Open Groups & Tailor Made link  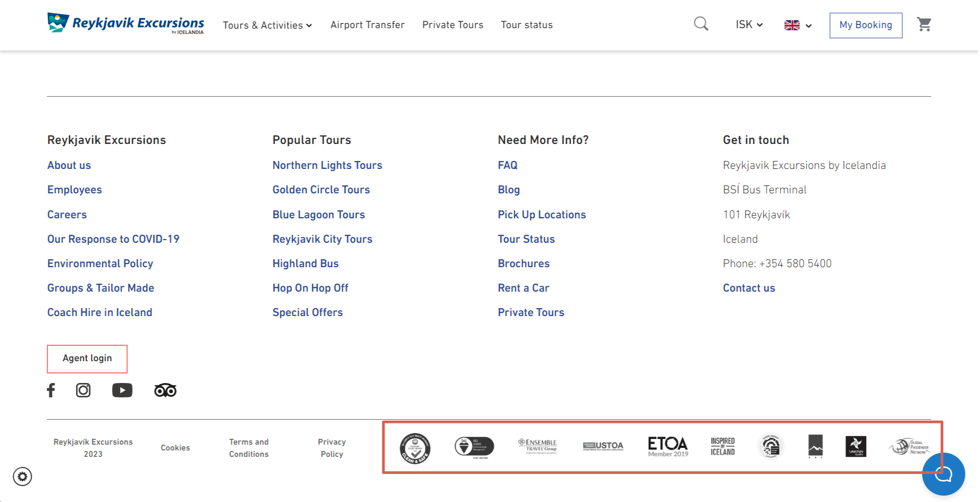point(100,288)
